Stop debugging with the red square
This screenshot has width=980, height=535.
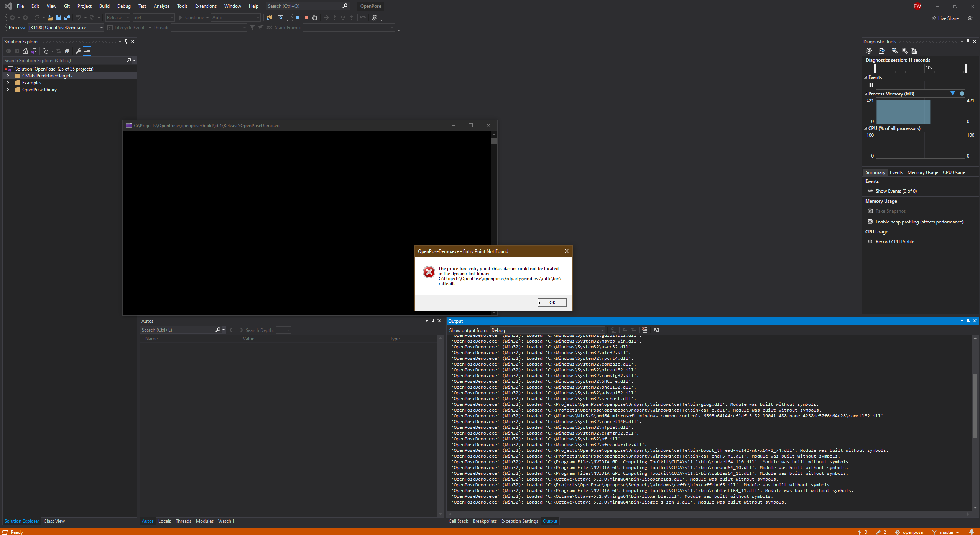pyautogui.click(x=306, y=18)
